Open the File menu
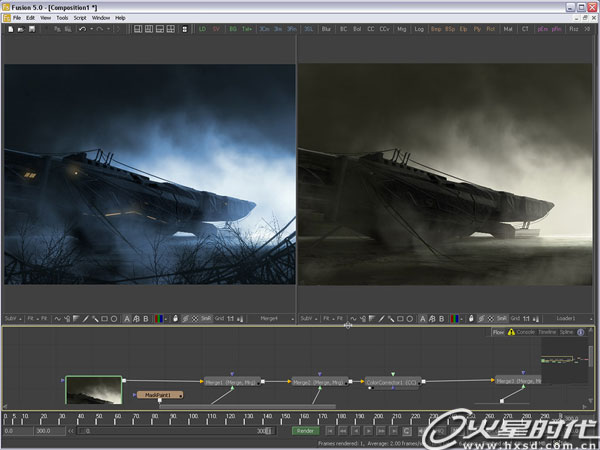 [x=17, y=18]
